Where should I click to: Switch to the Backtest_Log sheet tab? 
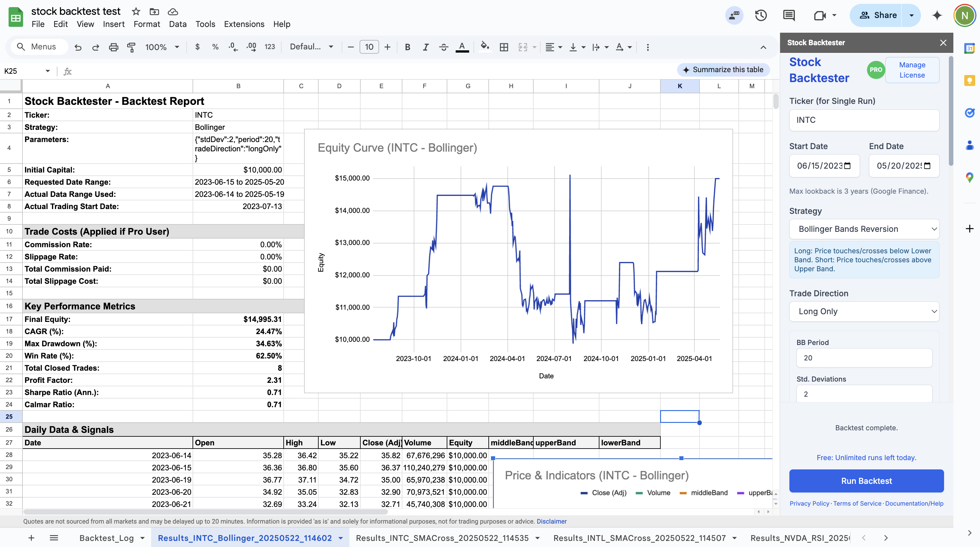(x=107, y=538)
